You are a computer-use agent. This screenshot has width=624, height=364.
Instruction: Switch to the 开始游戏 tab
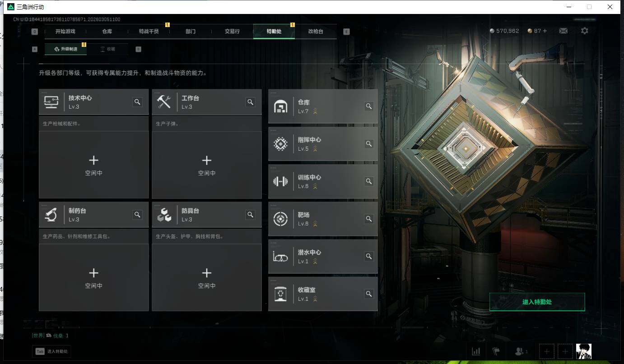coord(65,32)
